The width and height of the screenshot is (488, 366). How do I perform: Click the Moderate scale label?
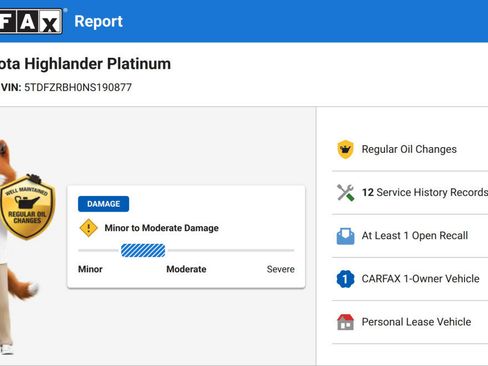tap(186, 269)
